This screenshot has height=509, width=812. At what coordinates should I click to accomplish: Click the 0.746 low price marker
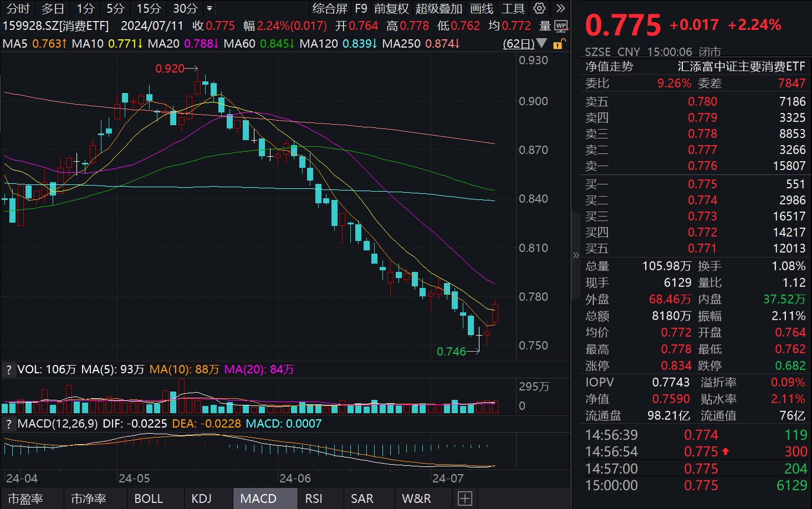451,351
